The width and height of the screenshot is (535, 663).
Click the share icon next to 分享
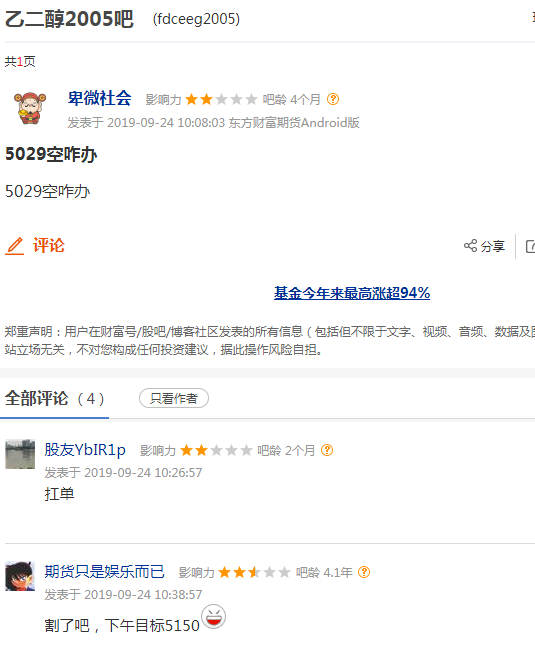click(x=470, y=246)
